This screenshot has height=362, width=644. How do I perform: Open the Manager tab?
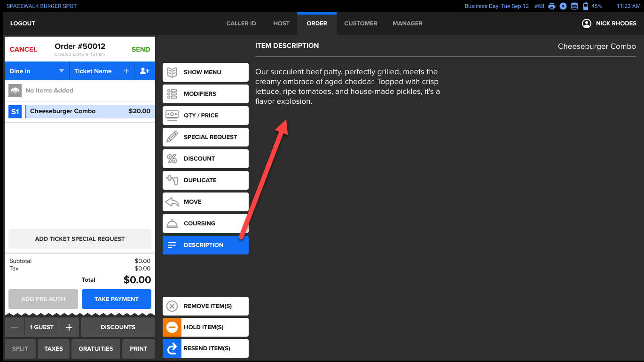click(407, 23)
